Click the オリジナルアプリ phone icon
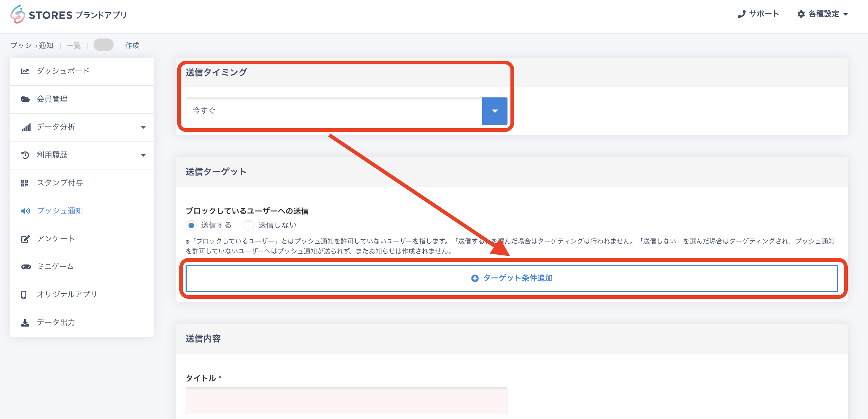868x419 pixels. (x=24, y=295)
